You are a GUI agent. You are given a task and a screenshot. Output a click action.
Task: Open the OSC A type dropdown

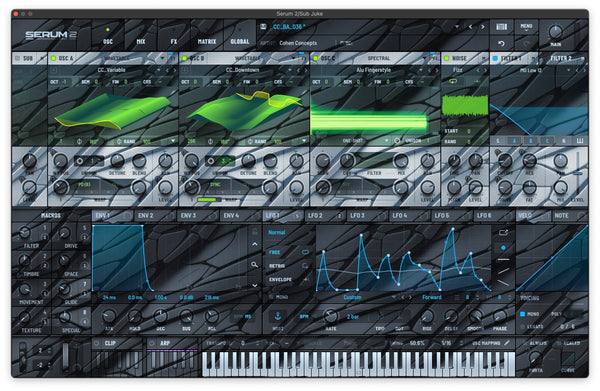(163, 58)
